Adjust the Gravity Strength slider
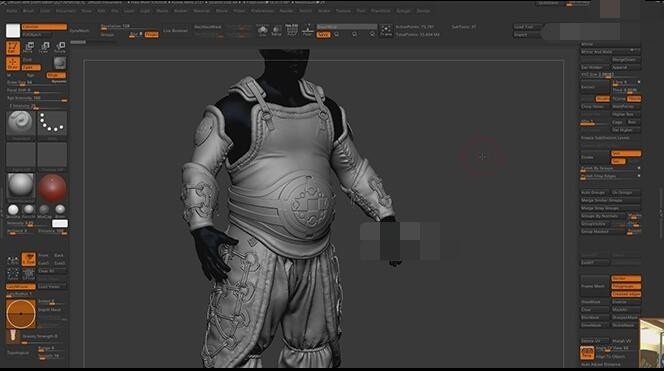Viewport: 664px width, 371px height. point(44,337)
